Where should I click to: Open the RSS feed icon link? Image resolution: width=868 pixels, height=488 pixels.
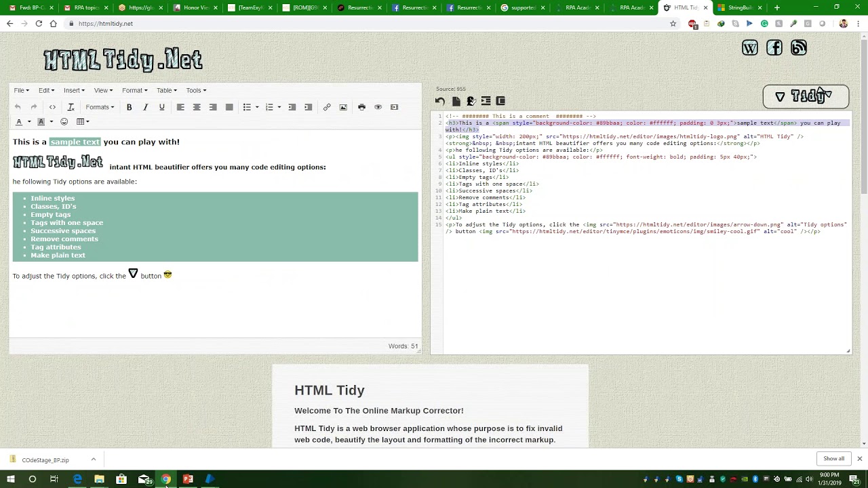pos(799,47)
